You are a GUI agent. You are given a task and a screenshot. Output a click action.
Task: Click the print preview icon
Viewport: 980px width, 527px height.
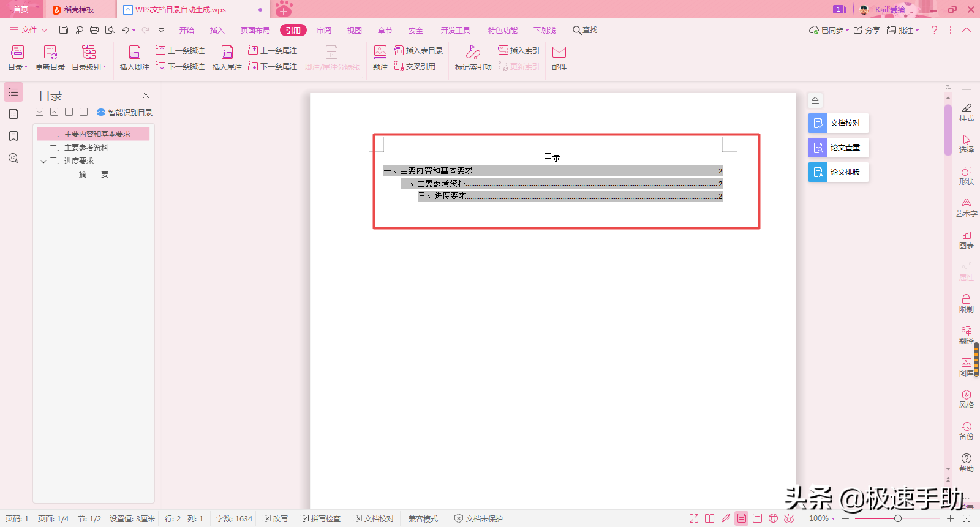[110, 30]
